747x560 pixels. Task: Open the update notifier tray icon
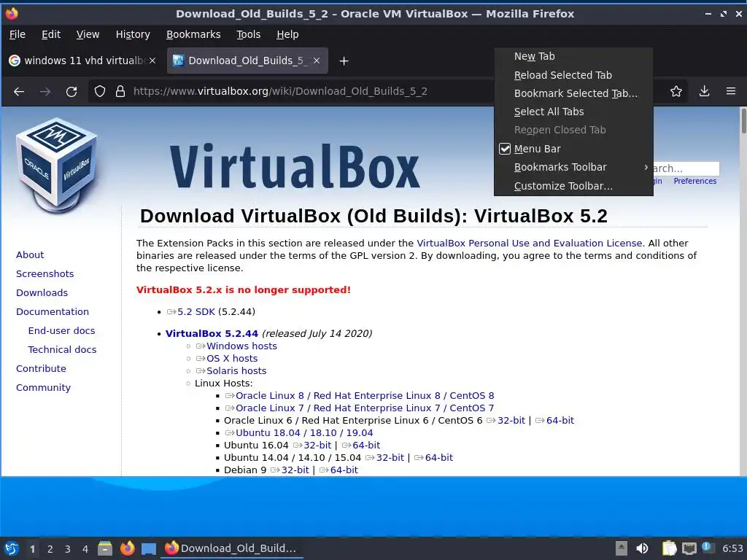(708, 548)
